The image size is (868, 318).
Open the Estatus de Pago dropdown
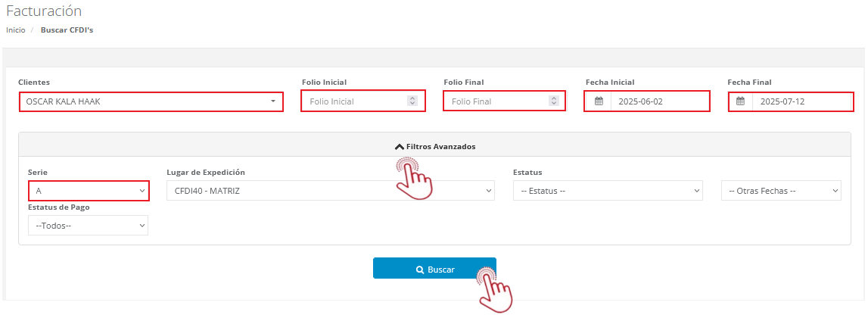pos(89,226)
